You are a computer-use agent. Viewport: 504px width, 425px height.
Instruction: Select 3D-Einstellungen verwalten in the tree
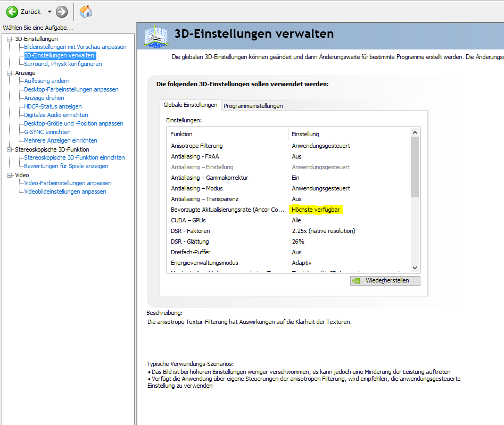tap(60, 55)
